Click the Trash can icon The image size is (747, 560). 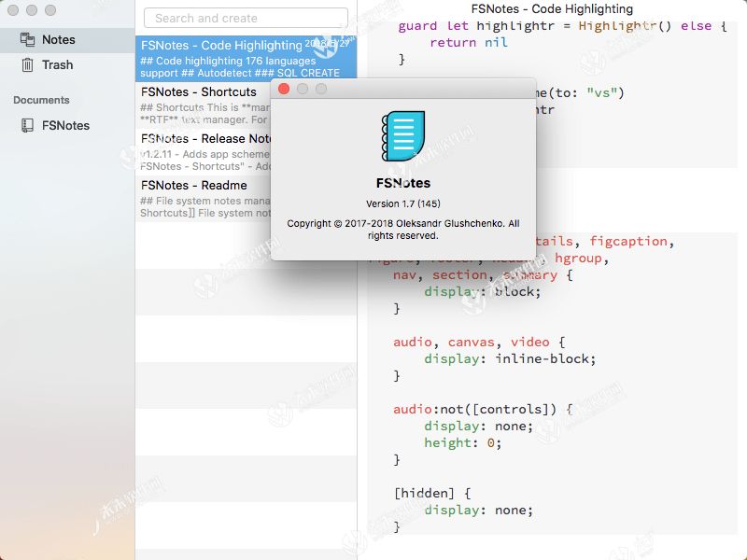tap(27, 64)
